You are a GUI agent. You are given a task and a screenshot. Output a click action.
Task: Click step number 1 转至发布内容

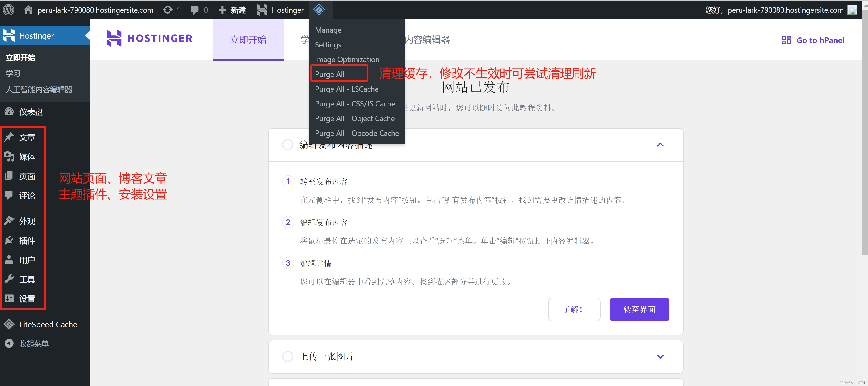point(288,182)
